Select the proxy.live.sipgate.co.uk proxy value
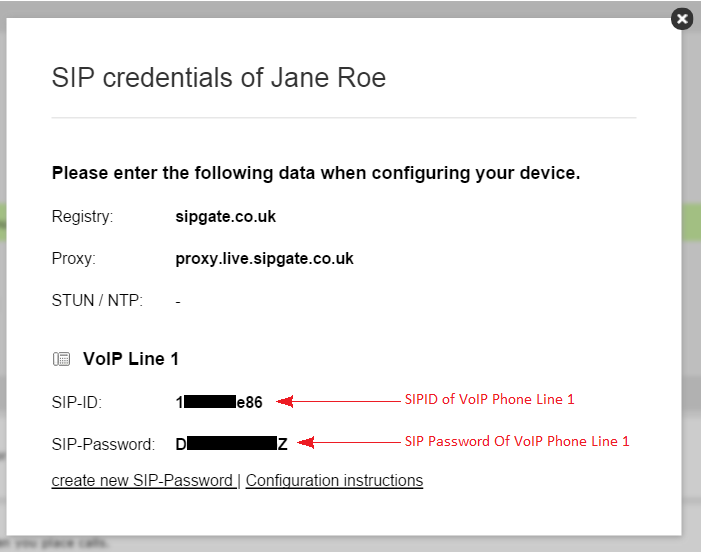This screenshot has width=701, height=552. 264,258
